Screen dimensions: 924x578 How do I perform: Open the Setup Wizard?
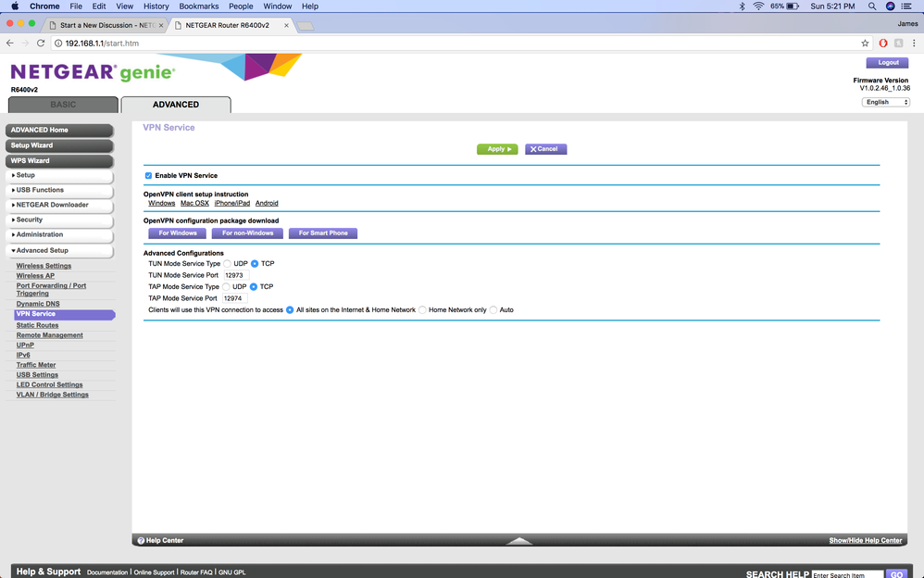pos(59,145)
